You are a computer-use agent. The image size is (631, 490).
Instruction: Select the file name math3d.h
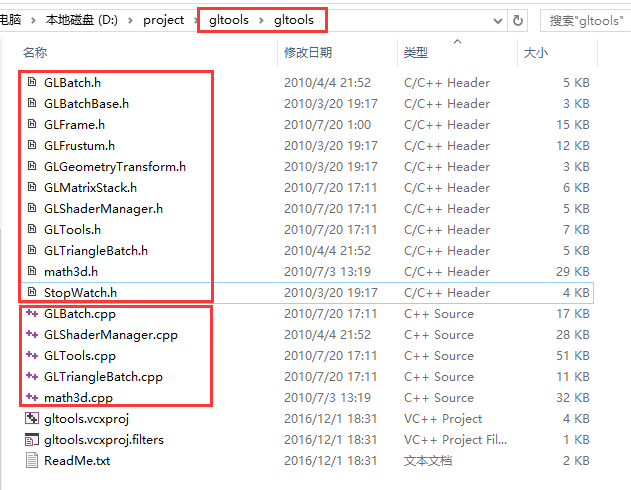pyautogui.click(x=71, y=271)
